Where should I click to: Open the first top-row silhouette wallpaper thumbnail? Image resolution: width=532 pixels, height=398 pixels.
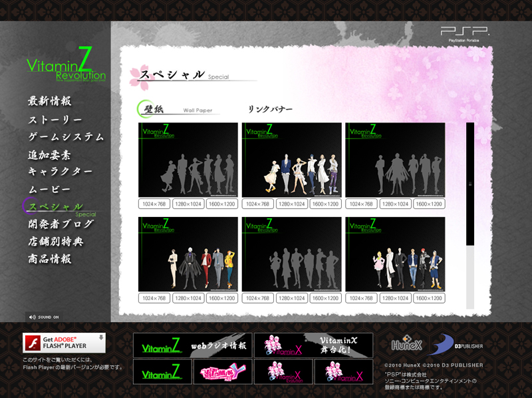[188, 160]
